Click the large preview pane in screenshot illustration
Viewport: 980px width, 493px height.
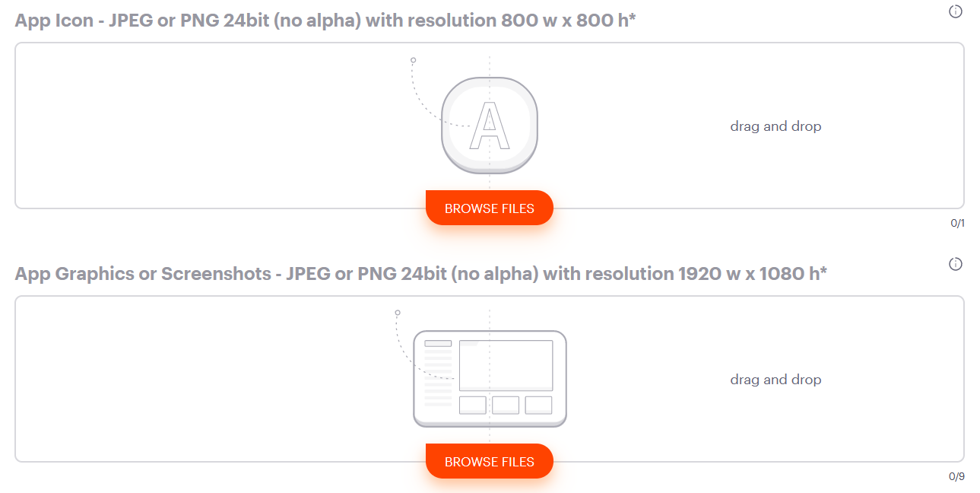(506, 365)
